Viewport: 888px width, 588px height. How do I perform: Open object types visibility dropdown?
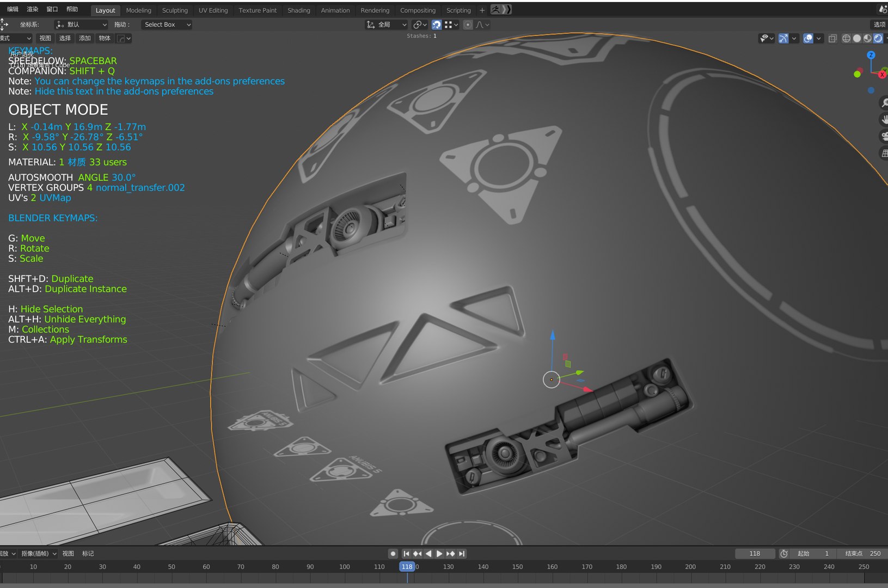coord(767,38)
